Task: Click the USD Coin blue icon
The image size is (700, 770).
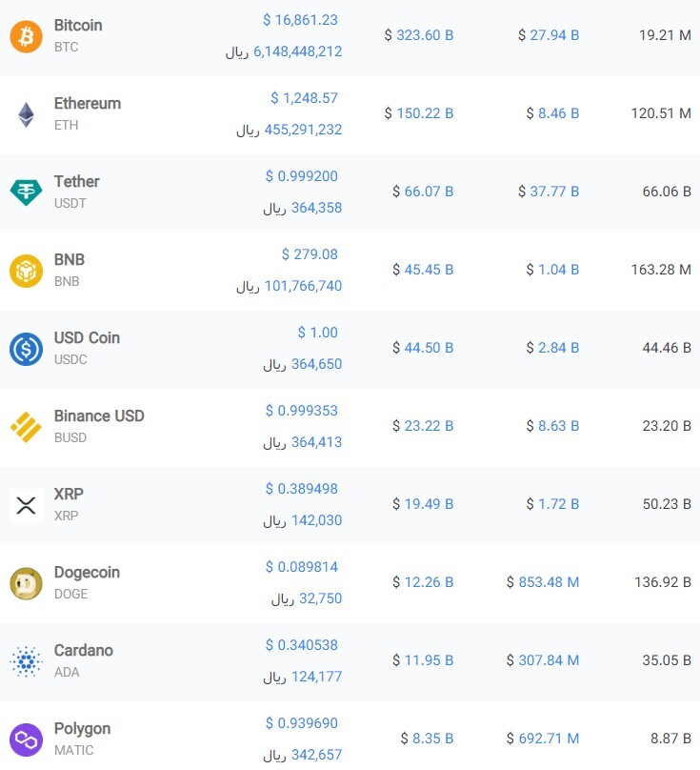Action: pyautogui.click(x=26, y=349)
